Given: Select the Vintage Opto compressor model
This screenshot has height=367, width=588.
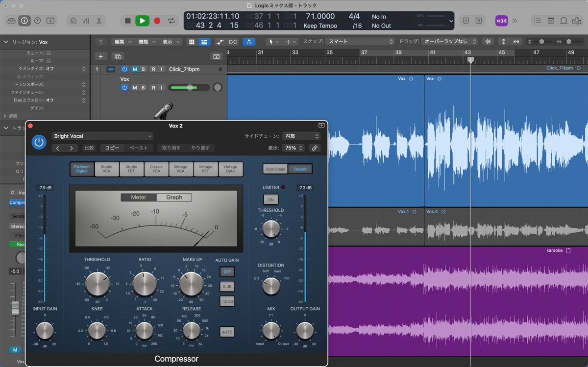Looking at the screenshot, I should tap(230, 169).
